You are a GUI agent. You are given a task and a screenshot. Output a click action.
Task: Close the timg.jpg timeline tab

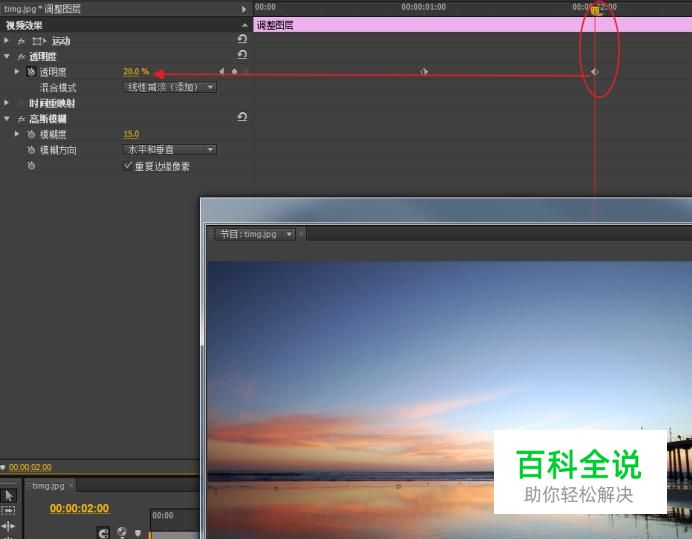coord(71,485)
